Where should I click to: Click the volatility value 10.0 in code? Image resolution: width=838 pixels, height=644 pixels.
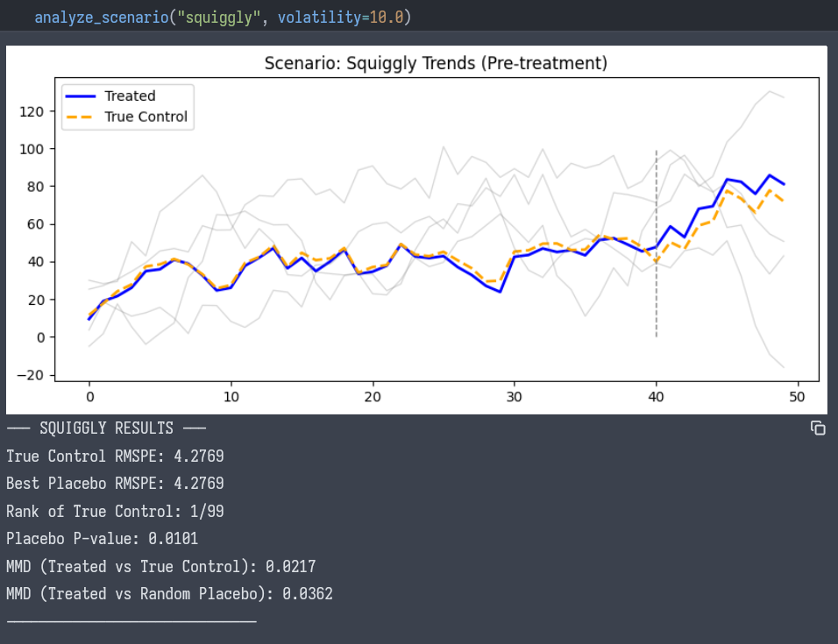386,17
